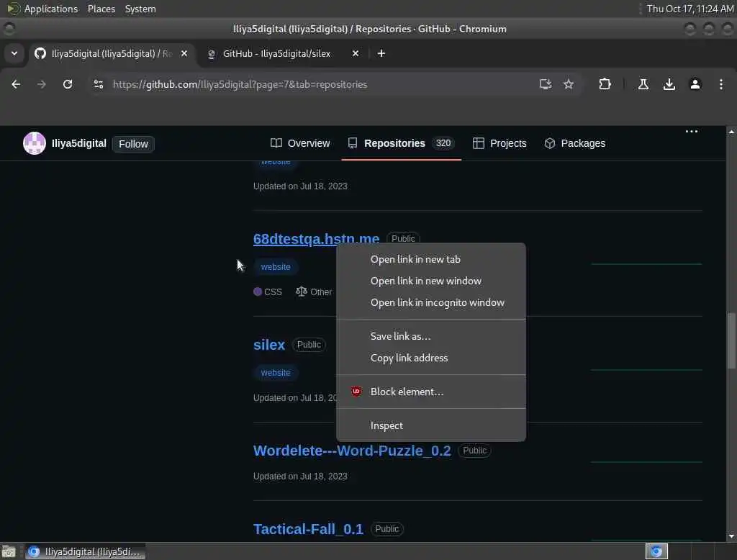Open the Wordelete---Word-Puzzle_0.2 repository link
This screenshot has width=737, height=560.
point(352,451)
